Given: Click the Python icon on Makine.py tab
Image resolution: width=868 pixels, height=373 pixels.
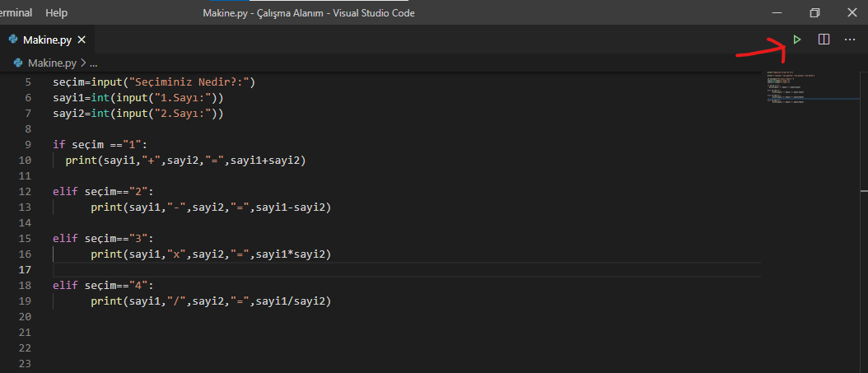Looking at the screenshot, I should (13, 40).
